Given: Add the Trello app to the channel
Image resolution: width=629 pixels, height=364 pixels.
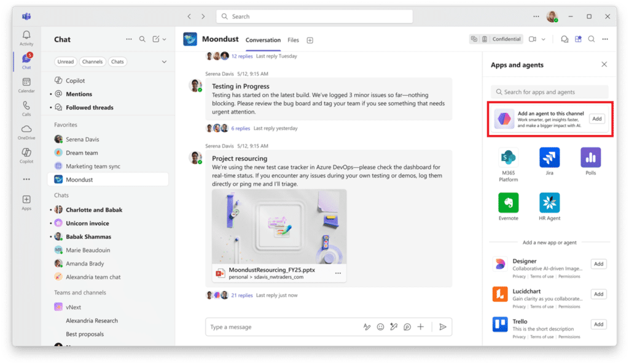Looking at the screenshot, I should coord(598,323).
